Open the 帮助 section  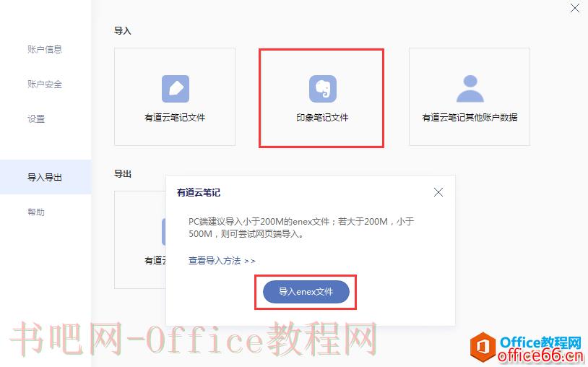(36, 212)
